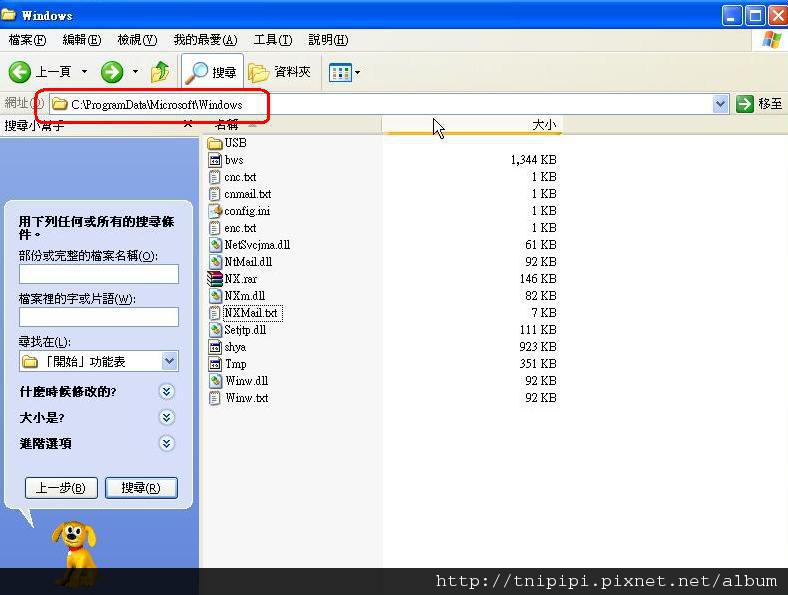Click the 7 KB size value
This screenshot has height=595, width=788.
(544, 313)
